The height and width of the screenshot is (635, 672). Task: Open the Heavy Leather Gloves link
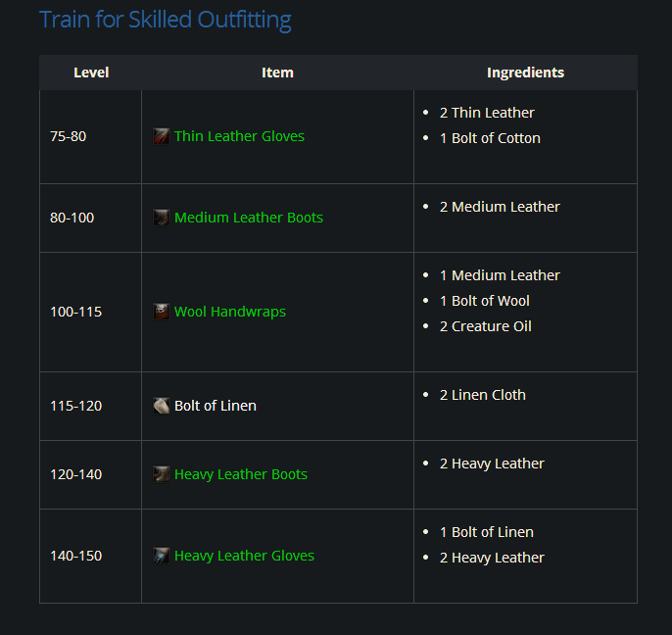click(244, 556)
